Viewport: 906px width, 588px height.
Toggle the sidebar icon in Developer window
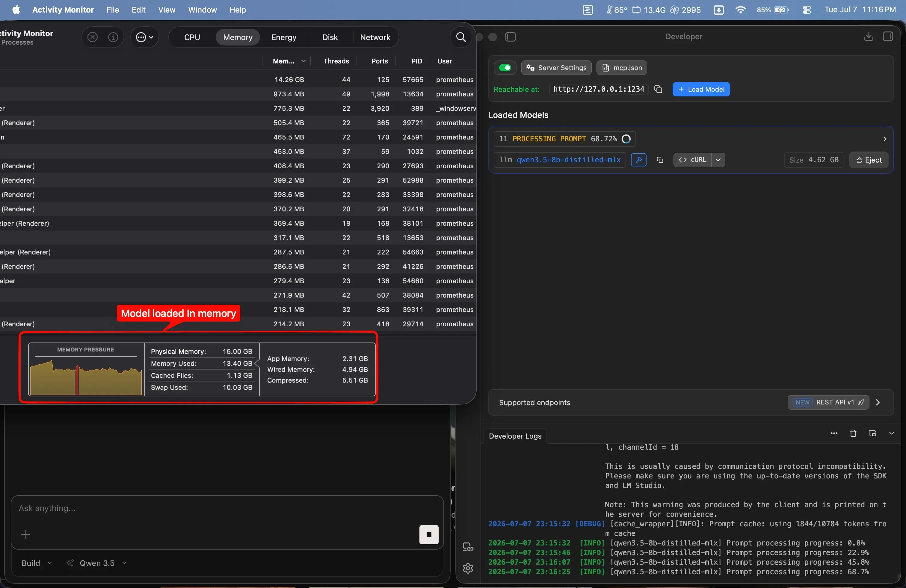(510, 37)
